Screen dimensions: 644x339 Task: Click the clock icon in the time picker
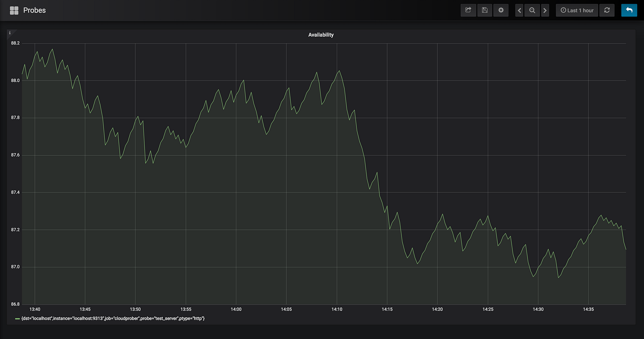pyautogui.click(x=563, y=10)
